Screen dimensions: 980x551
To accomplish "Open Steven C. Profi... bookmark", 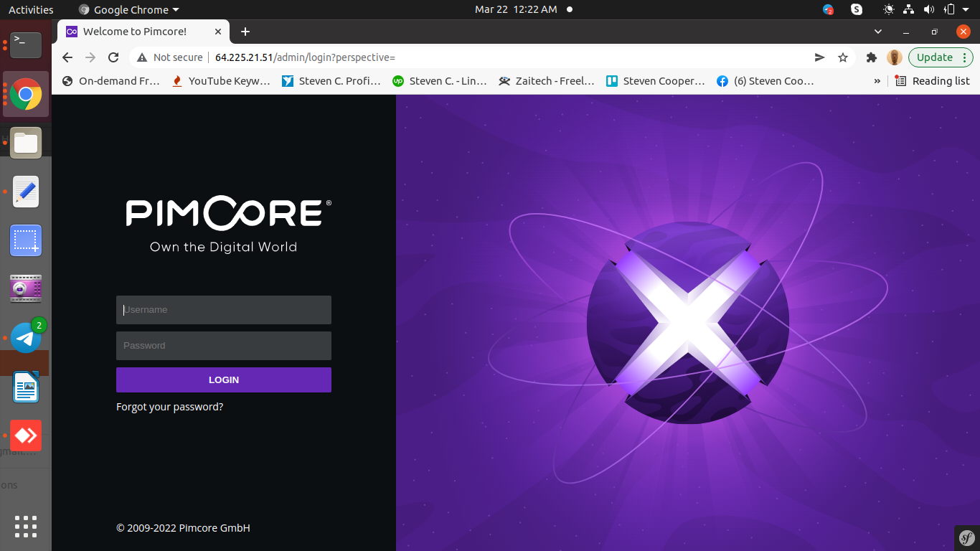I will coord(331,81).
